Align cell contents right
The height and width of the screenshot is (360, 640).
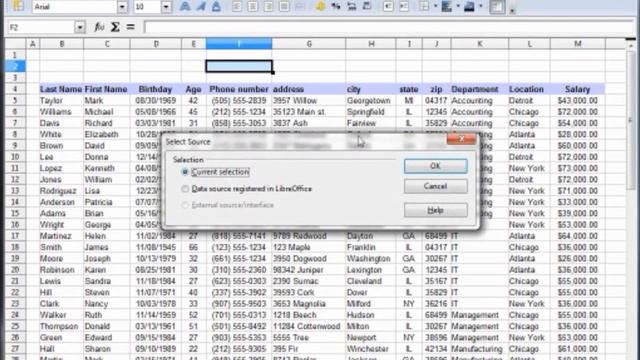pos(269,7)
